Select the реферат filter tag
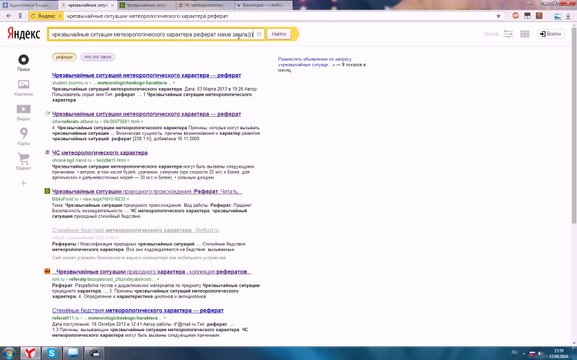Viewport: 577px width, 360px height. click(x=64, y=57)
